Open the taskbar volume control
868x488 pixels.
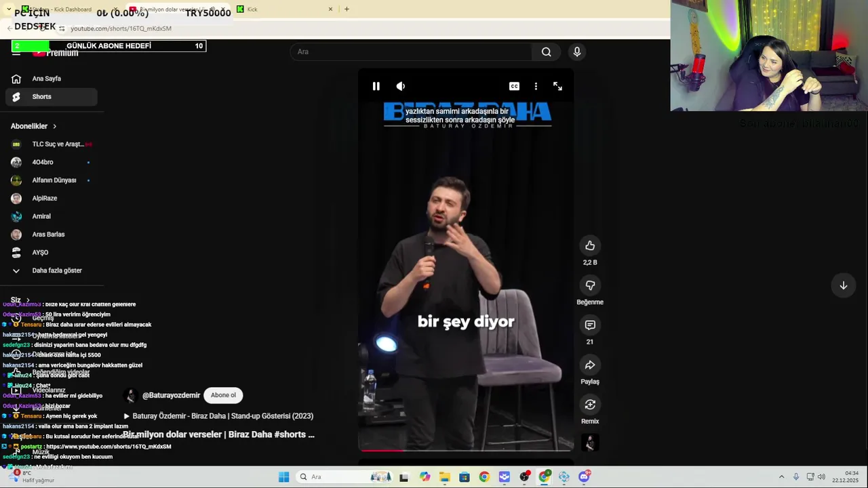click(x=821, y=477)
